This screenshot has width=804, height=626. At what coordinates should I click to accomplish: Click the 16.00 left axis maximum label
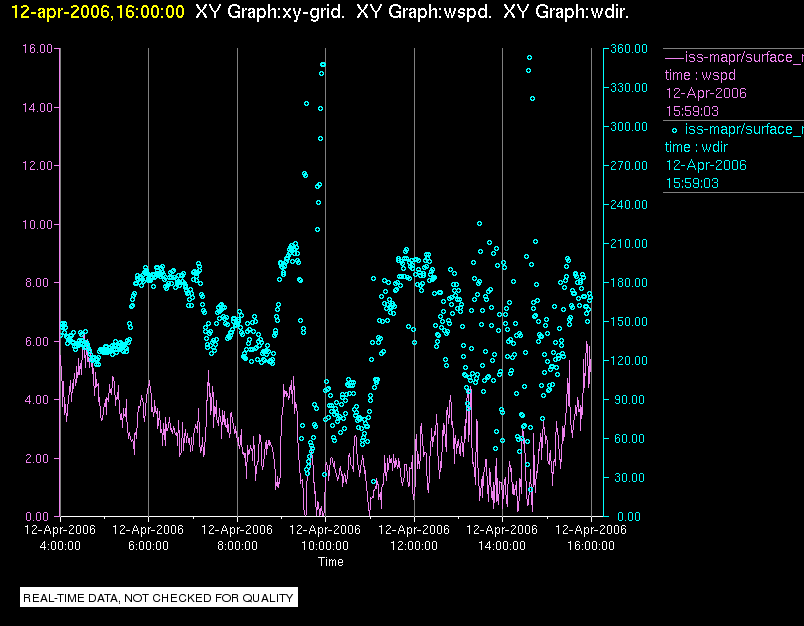(37, 48)
